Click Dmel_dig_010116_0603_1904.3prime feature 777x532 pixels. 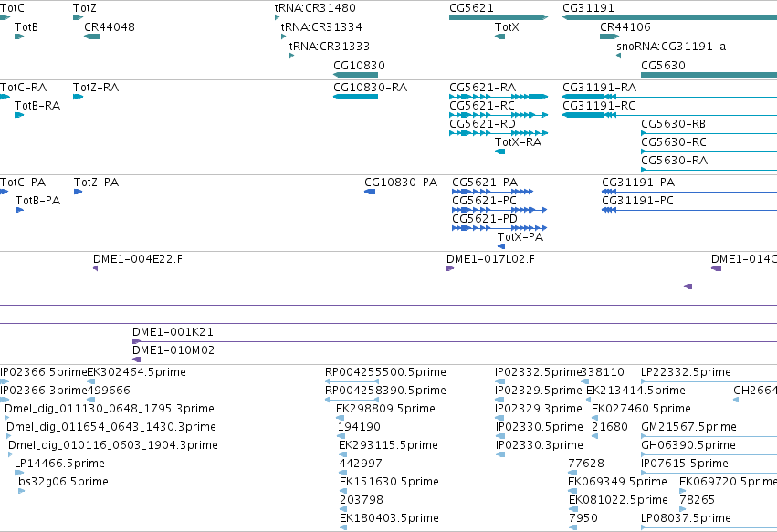pos(113,445)
